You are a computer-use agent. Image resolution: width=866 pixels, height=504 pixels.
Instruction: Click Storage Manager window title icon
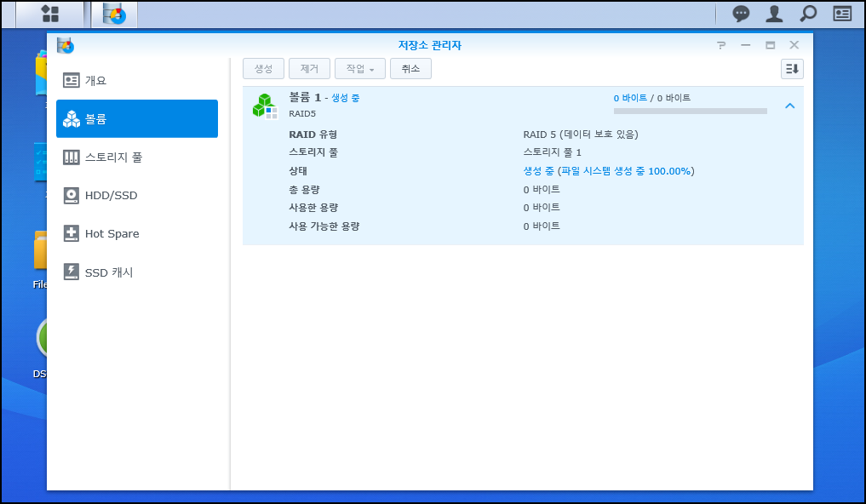pyautogui.click(x=66, y=45)
